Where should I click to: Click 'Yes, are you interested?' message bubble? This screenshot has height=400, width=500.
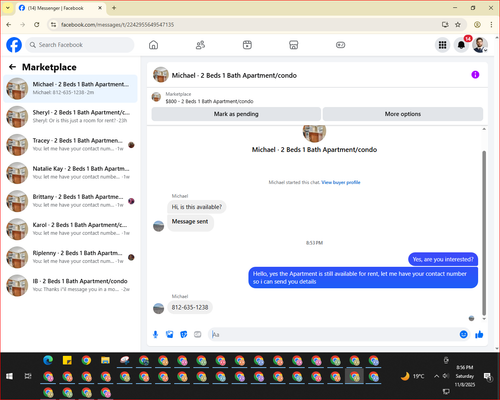pyautogui.click(x=443, y=259)
